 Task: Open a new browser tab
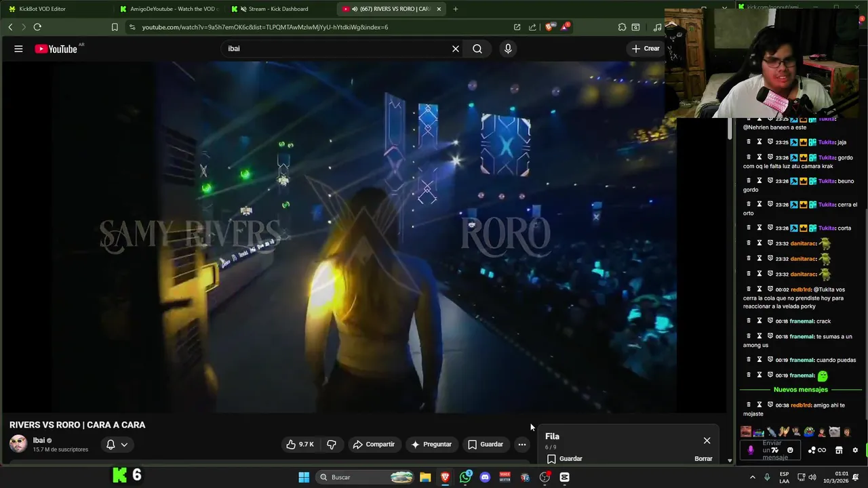click(x=456, y=9)
